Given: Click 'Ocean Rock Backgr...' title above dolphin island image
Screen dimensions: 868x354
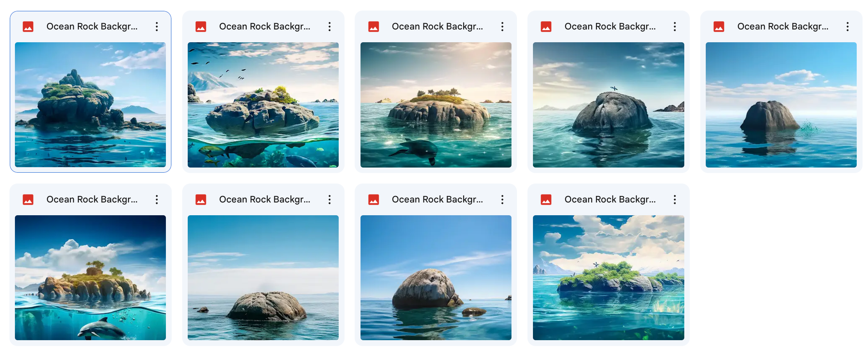Looking at the screenshot, I should [x=92, y=200].
